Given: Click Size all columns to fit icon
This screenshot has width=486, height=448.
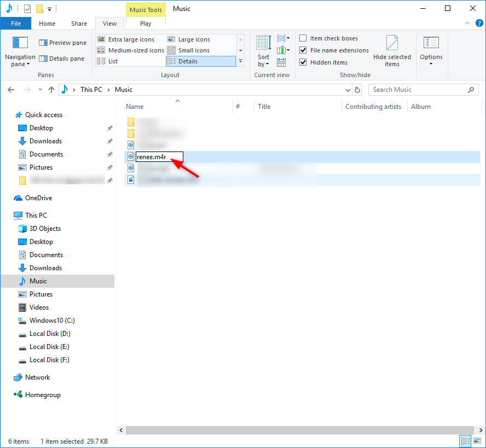Looking at the screenshot, I should click(x=281, y=62).
